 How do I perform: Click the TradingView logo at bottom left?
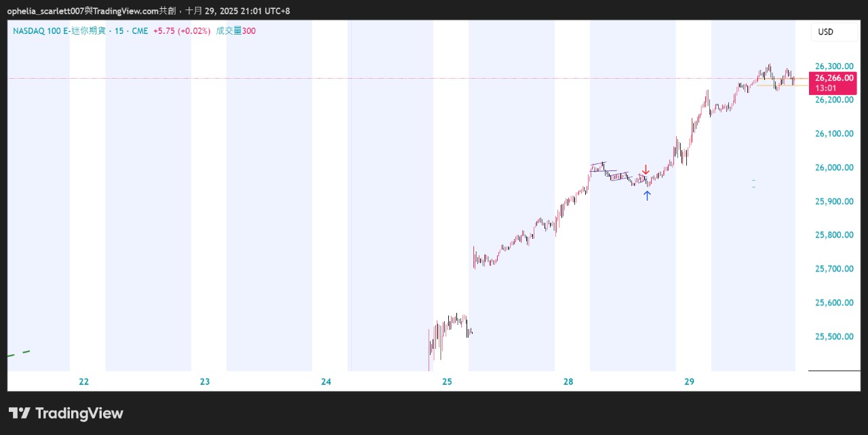pos(66,413)
